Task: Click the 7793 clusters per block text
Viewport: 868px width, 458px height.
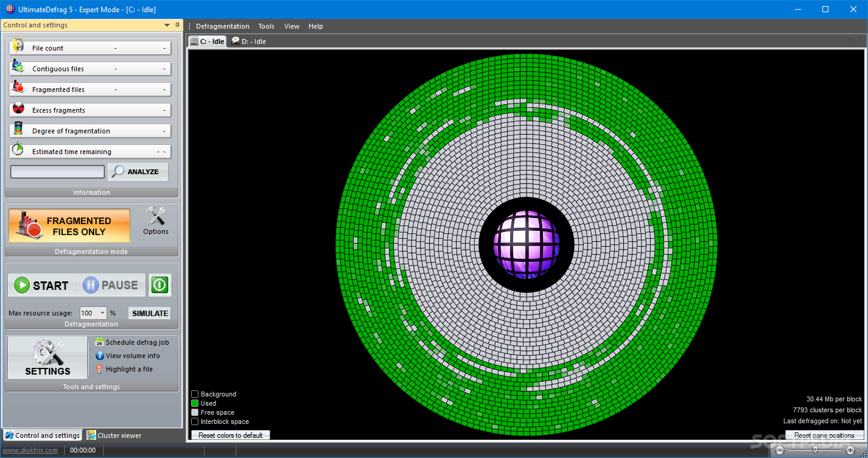Action: click(827, 410)
